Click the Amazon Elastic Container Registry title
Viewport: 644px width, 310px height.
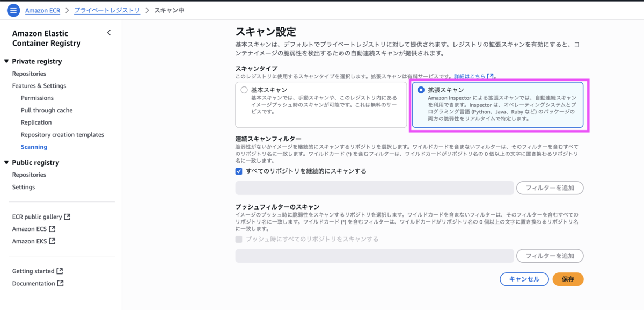tap(47, 38)
